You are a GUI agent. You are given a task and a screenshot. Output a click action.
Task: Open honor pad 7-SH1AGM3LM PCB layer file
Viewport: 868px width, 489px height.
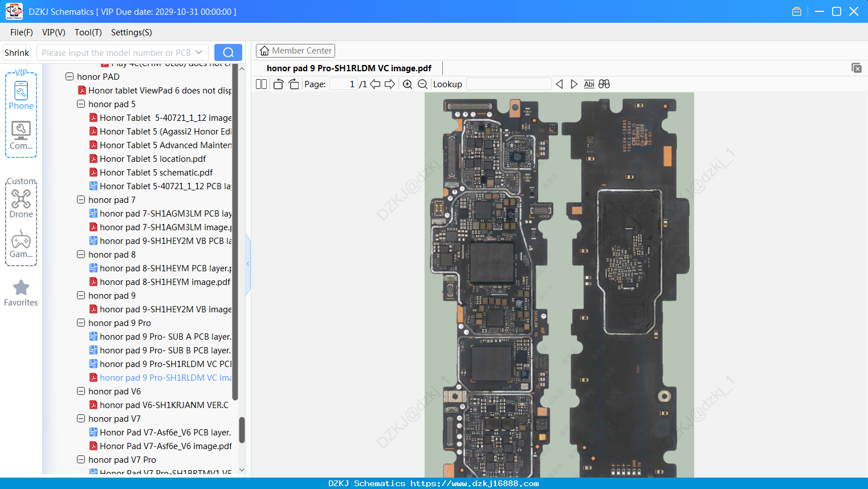160,213
